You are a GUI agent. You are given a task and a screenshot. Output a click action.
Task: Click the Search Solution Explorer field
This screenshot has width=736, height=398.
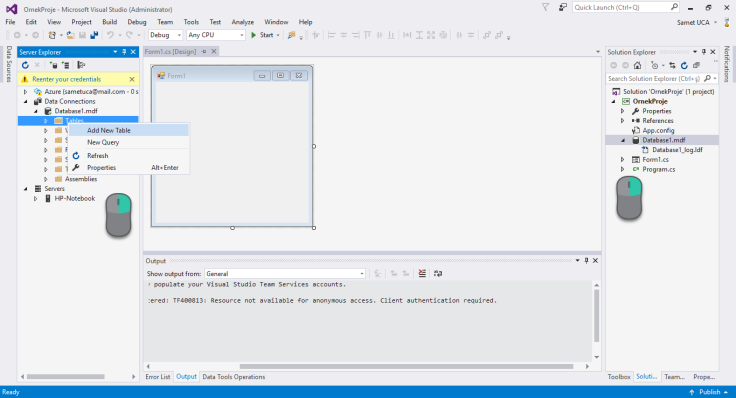point(662,79)
